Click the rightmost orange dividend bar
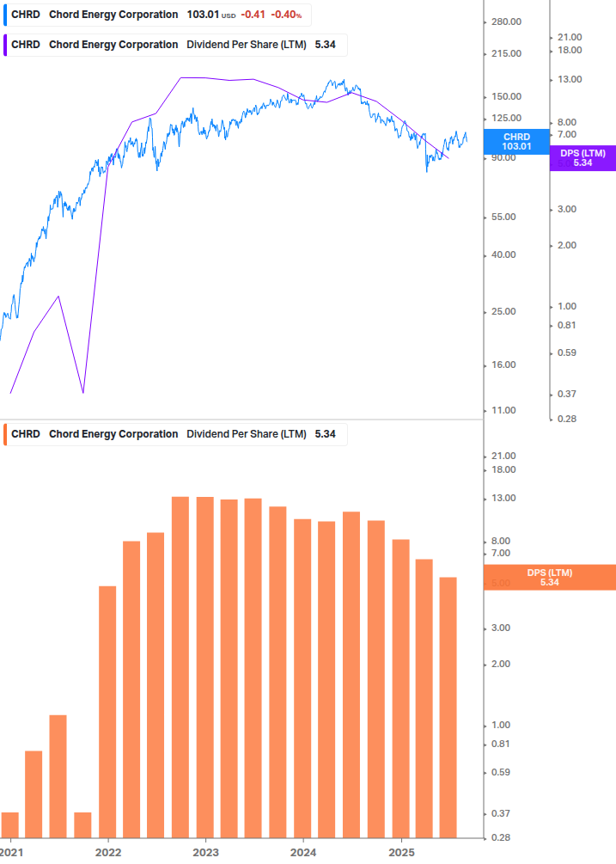Viewport: 616px width, 864px height. (448, 708)
